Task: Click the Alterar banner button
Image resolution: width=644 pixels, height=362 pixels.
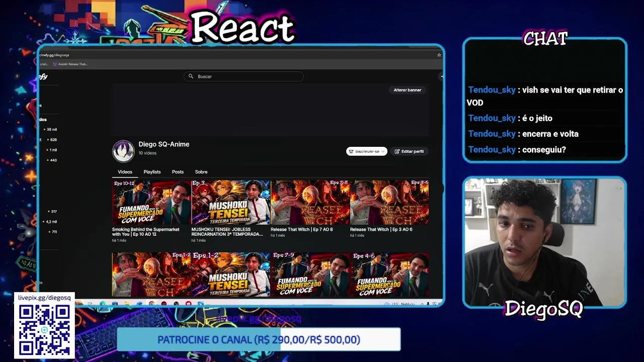Action: pos(408,90)
